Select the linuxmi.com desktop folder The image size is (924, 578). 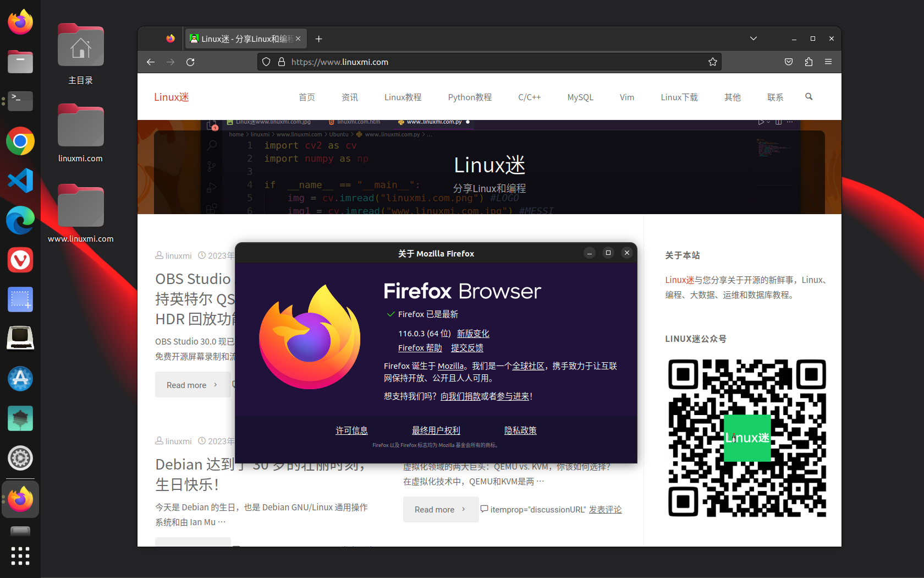click(x=80, y=134)
